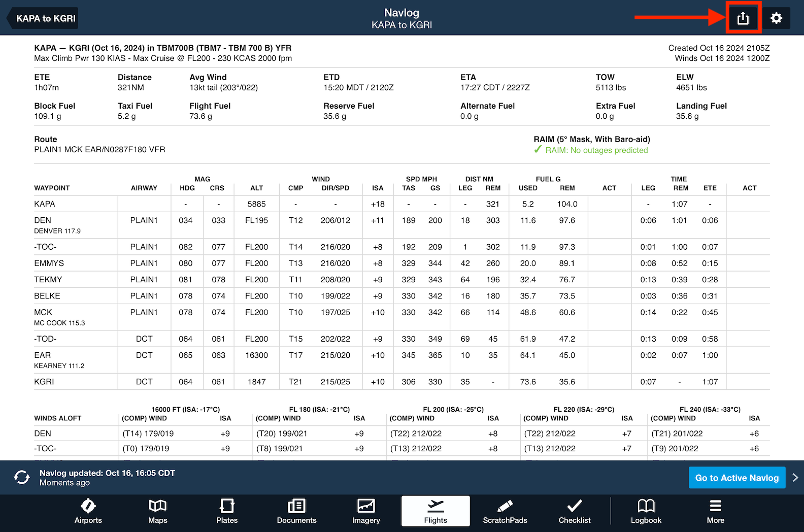Viewport: 804px width, 532px height.
Task: Select the ETE value 1h07m
Action: (x=47, y=88)
